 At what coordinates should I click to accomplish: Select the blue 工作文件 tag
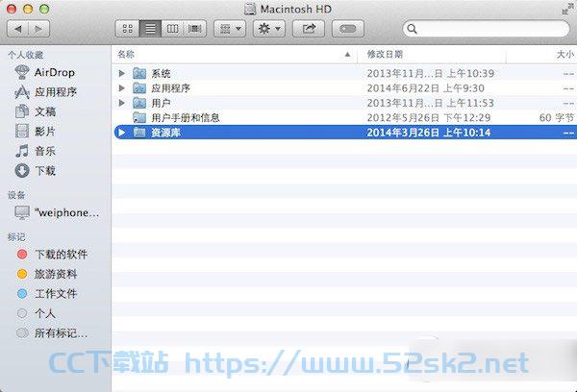[x=47, y=293]
